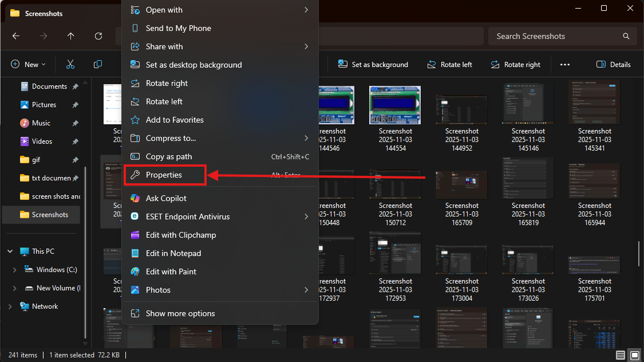Click the Compress to folder icon

pos(135,138)
